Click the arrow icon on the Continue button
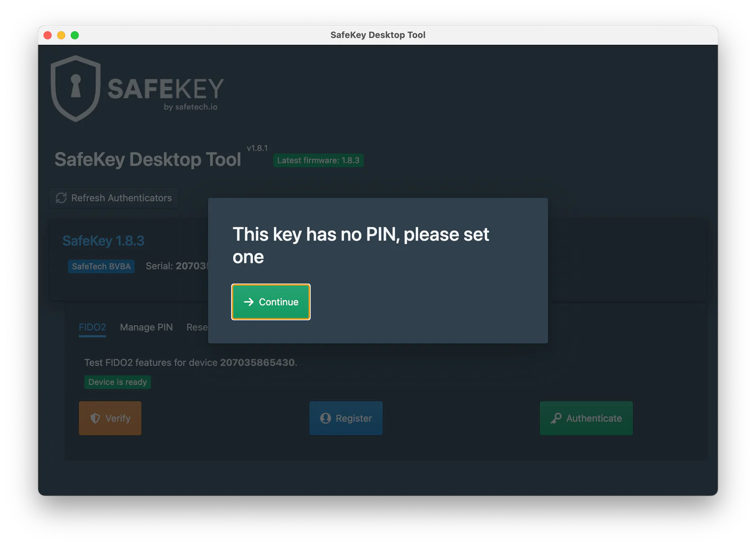The height and width of the screenshot is (546, 756). pos(249,302)
